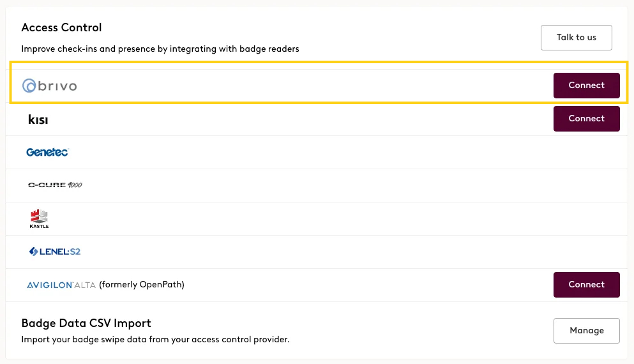Click the Badge Data CSV Import heading
This screenshot has width=634, height=364.
(86, 323)
